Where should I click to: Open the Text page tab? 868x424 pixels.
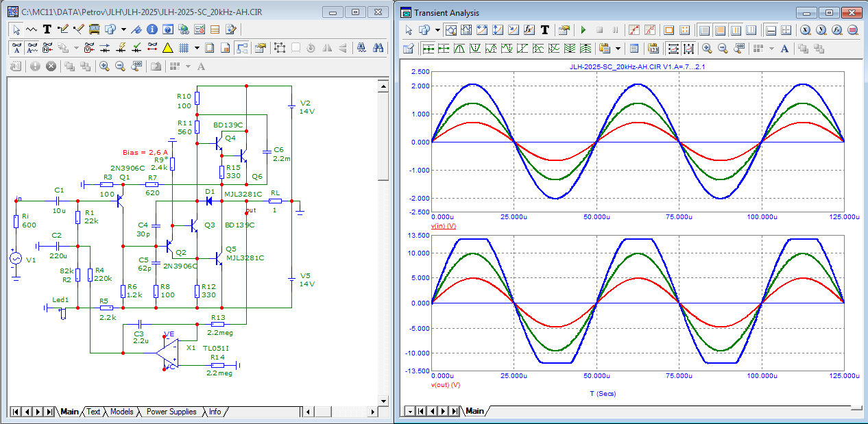(x=93, y=412)
